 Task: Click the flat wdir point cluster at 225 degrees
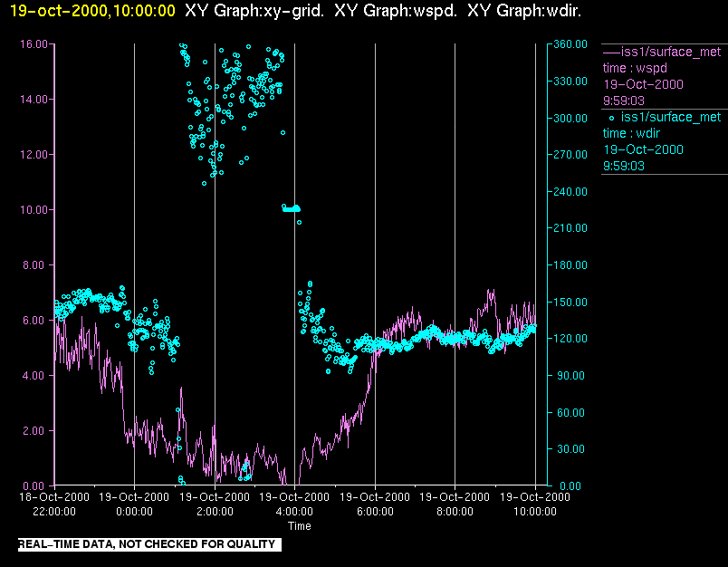point(292,209)
